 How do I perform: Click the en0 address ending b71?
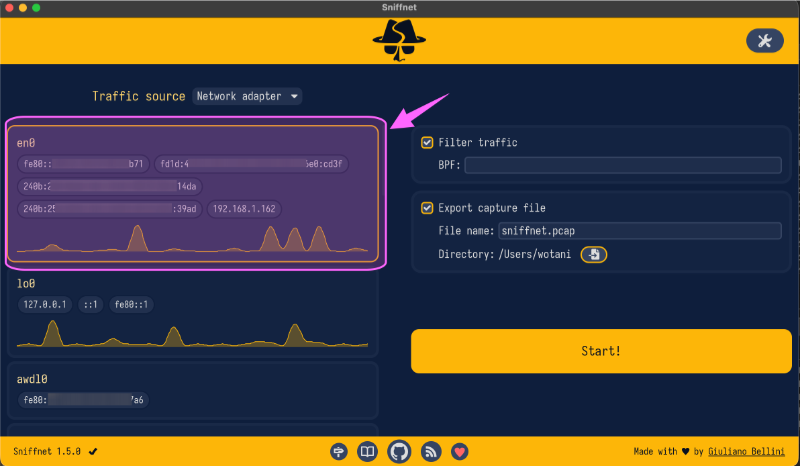click(x=84, y=164)
